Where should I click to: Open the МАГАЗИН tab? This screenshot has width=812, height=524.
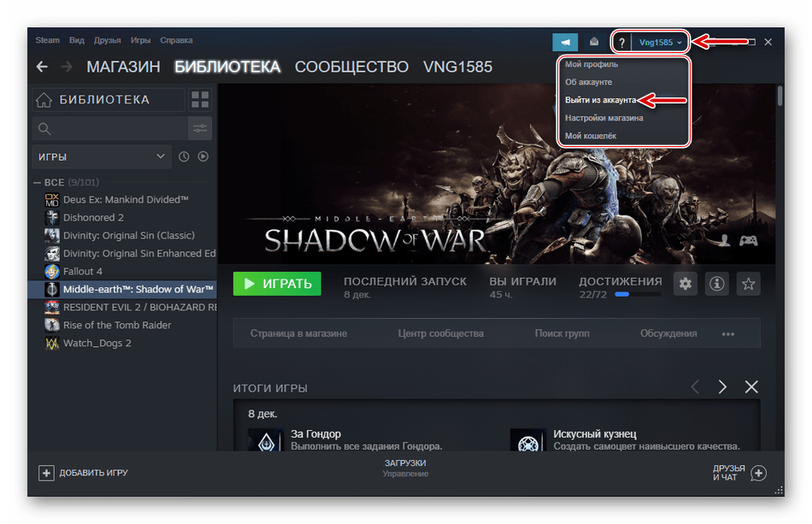click(123, 67)
